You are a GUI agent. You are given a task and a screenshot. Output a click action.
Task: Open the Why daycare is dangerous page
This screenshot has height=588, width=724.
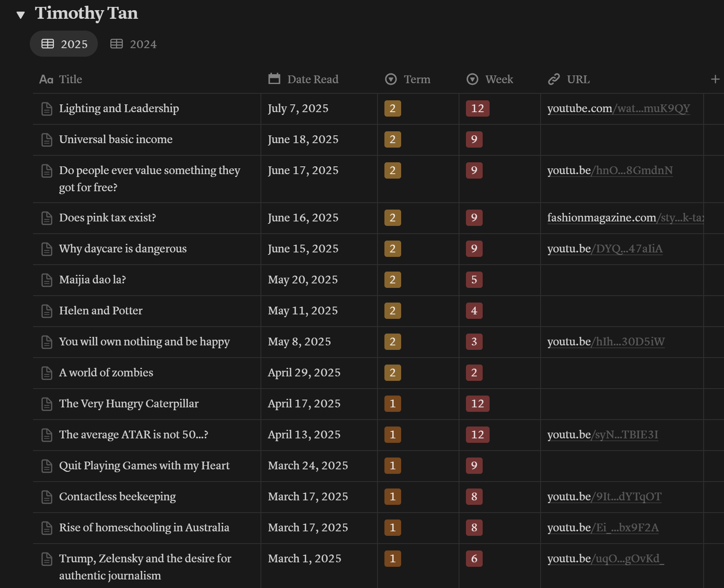coord(123,249)
